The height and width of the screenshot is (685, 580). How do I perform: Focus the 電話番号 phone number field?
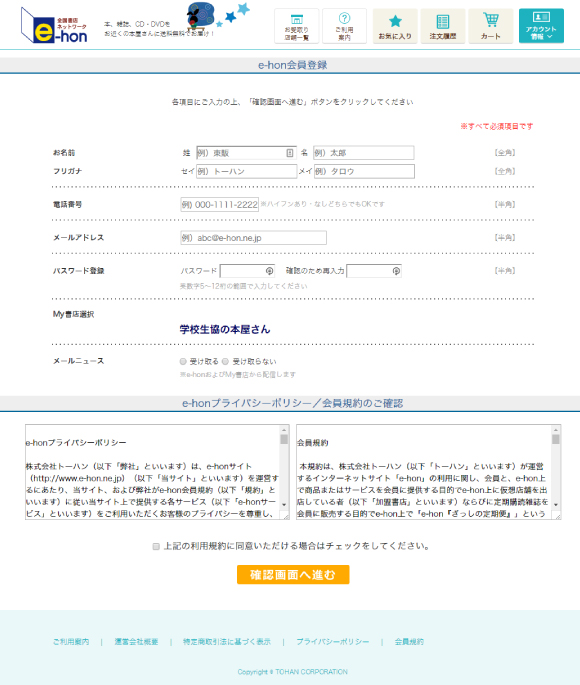220,204
